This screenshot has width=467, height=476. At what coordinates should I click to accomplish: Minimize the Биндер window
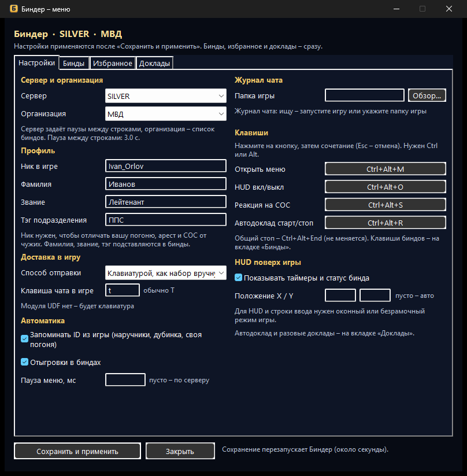(x=396, y=9)
